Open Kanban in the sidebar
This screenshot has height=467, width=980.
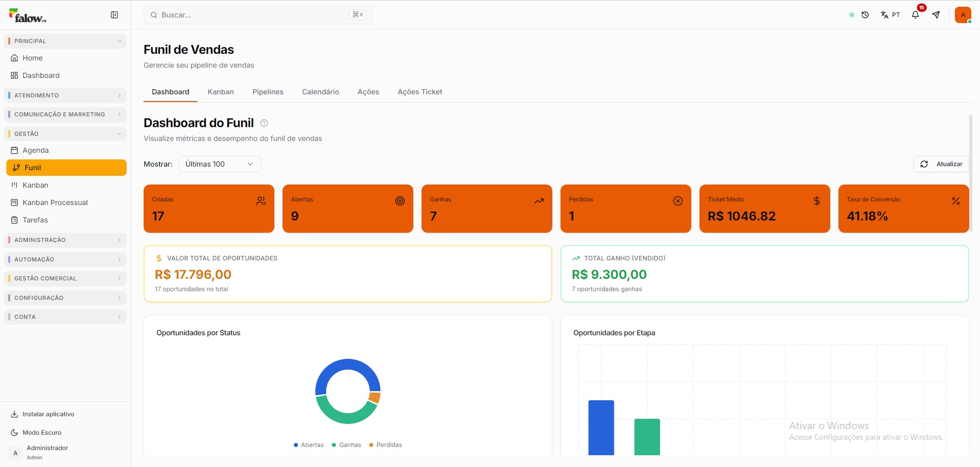[x=66, y=185]
